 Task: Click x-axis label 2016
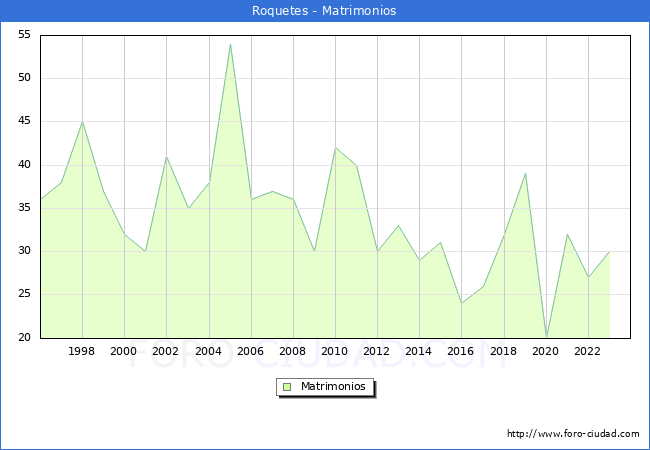click(x=461, y=351)
